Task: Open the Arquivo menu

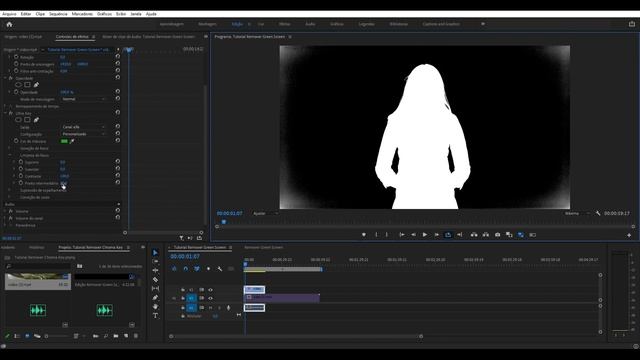Action: (9, 14)
